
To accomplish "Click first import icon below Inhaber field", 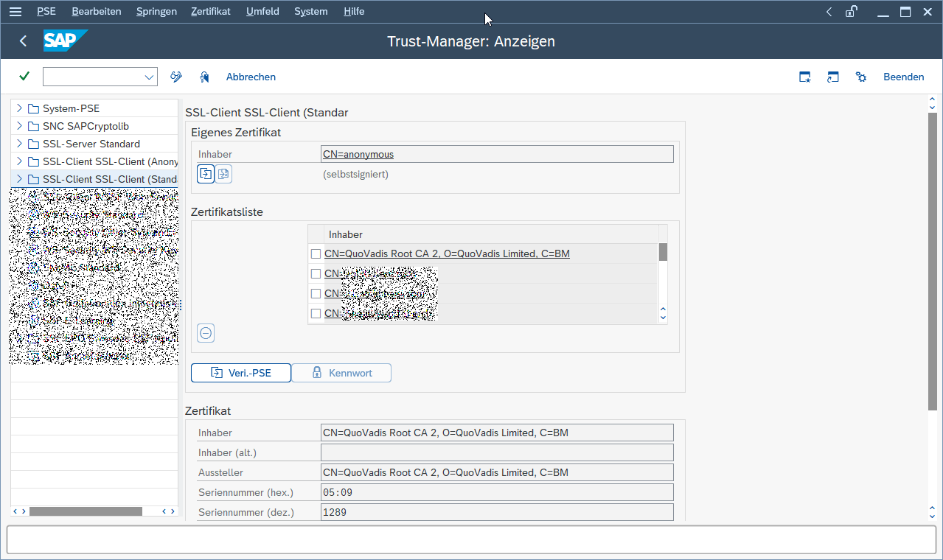I will 206,174.
